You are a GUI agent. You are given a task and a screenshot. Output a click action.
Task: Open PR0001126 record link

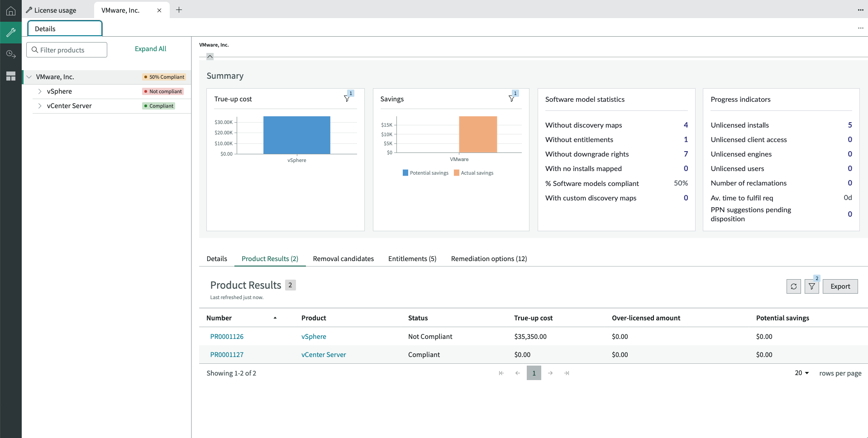click(227, 336)
